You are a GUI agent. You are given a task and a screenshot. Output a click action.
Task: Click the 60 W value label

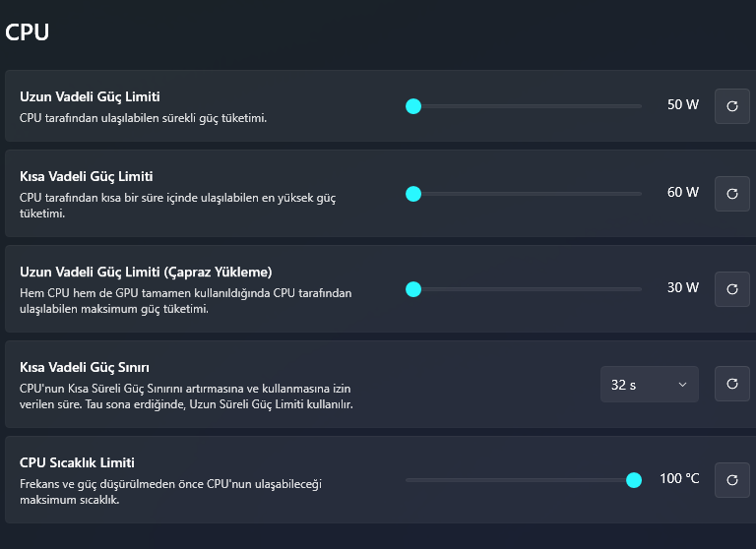(682, 193)
